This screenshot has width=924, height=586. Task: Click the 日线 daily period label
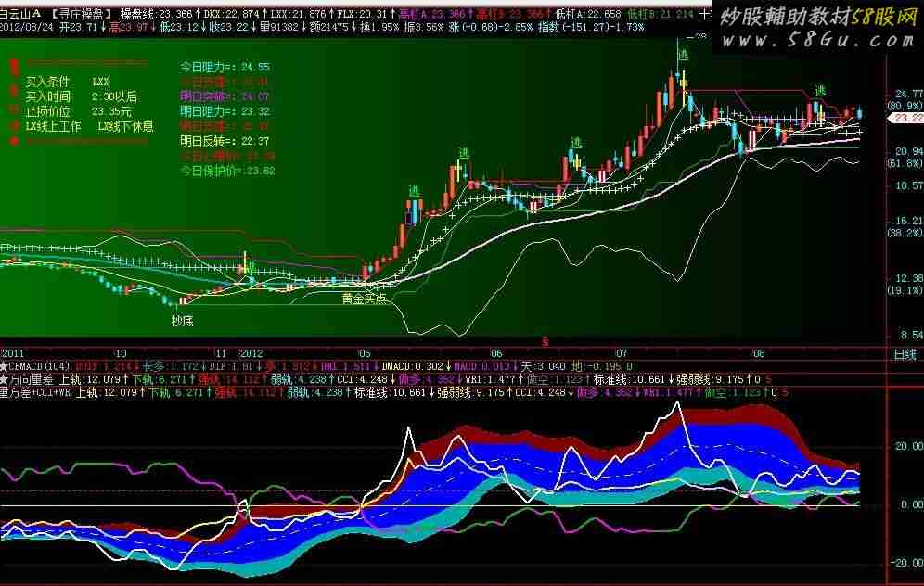pyautogui.click(x=905, y=354)
